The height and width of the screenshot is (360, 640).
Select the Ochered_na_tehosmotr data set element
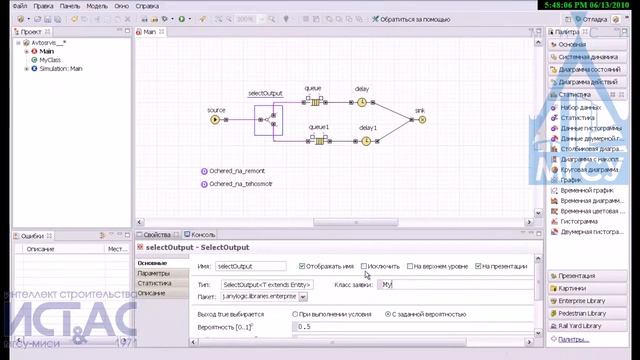coord(236,184)
